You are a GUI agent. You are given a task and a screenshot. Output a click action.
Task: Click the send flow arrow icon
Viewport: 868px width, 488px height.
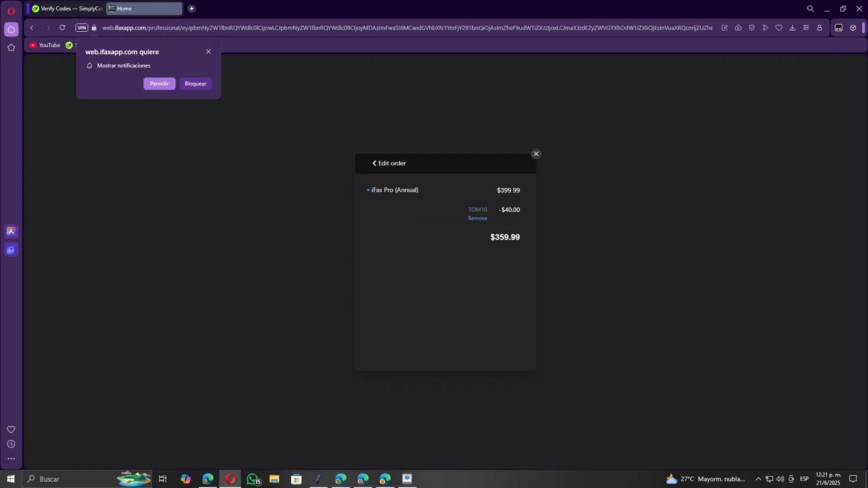point(766,28)
